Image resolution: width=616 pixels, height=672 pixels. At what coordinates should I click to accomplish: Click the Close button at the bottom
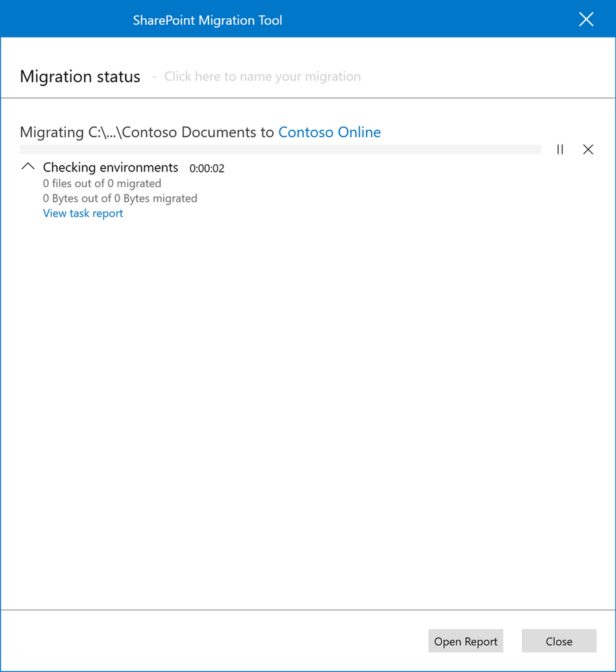559,640
